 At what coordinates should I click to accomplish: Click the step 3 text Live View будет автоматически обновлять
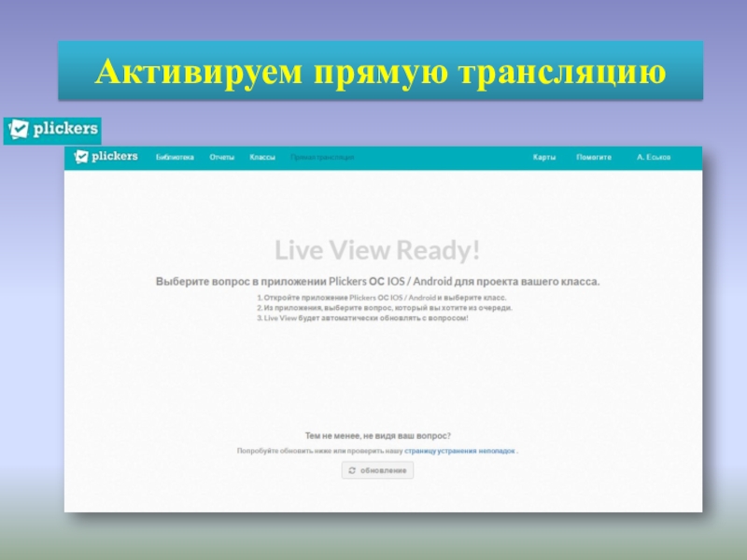pos(362,318)
